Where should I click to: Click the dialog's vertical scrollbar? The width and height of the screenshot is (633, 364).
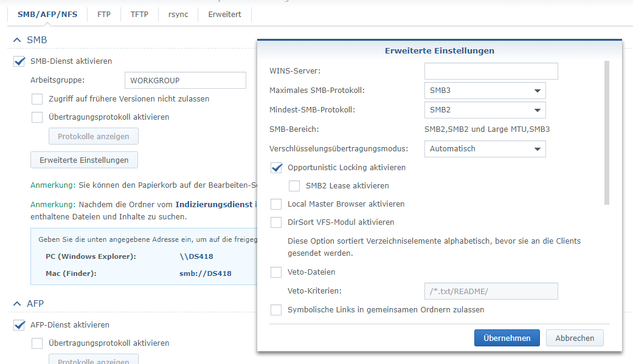pyautogui.click(x=606, y=132)
